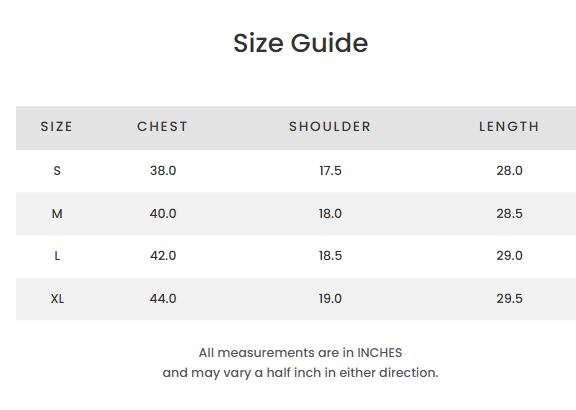
Task: Select length value 29.0
Action: pos(510,256)
